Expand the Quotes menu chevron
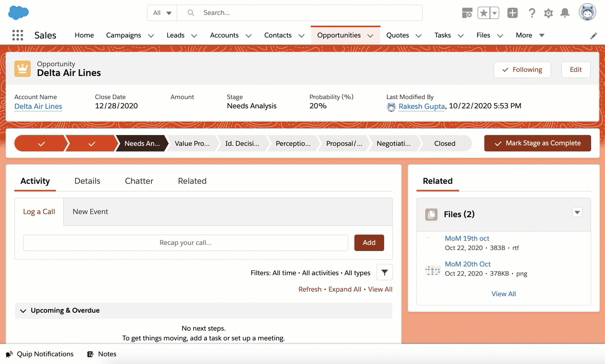This screenshot has width=605, height=364. [418, 36]
